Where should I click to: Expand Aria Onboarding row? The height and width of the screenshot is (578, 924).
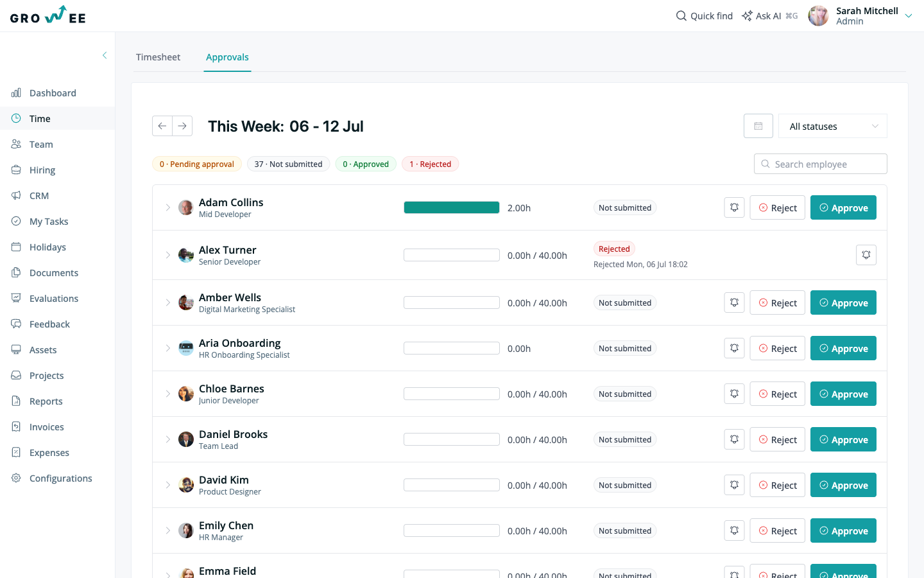pos(168,348)
